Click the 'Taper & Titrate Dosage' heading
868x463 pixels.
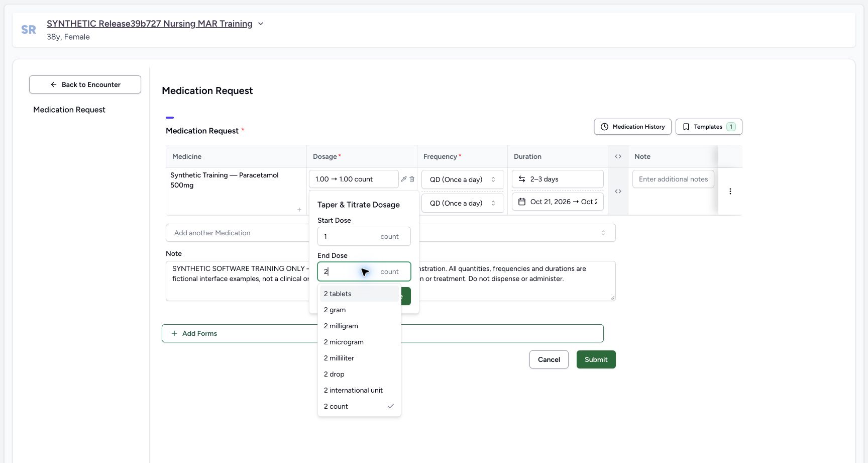[x=359, y=205]
